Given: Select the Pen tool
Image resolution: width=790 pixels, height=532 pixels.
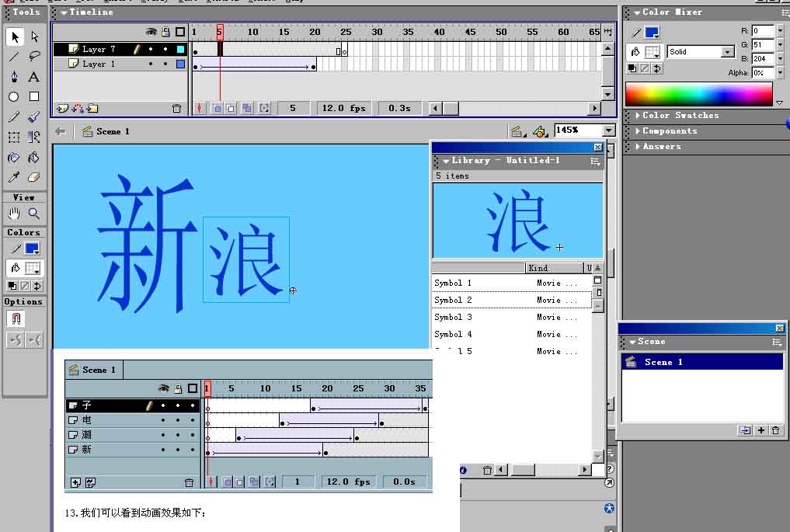Looking at the screenshot, I should (14, 77).
